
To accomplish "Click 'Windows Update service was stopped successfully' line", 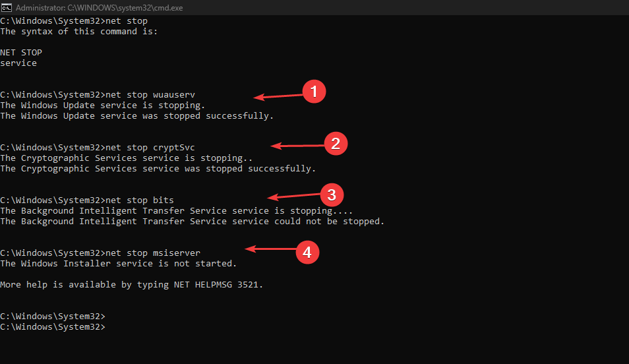I will pyautogui.click(x=136, y=116).
